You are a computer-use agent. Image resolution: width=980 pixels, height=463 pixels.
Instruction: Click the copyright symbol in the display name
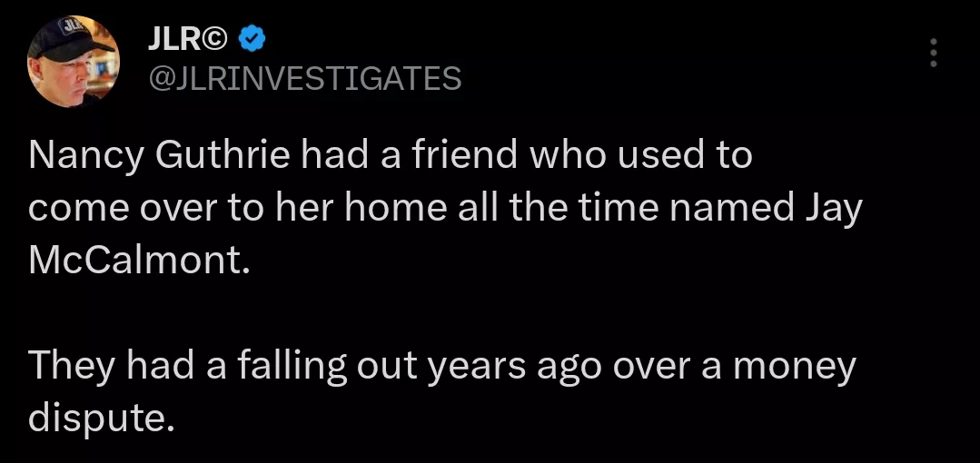219,40
